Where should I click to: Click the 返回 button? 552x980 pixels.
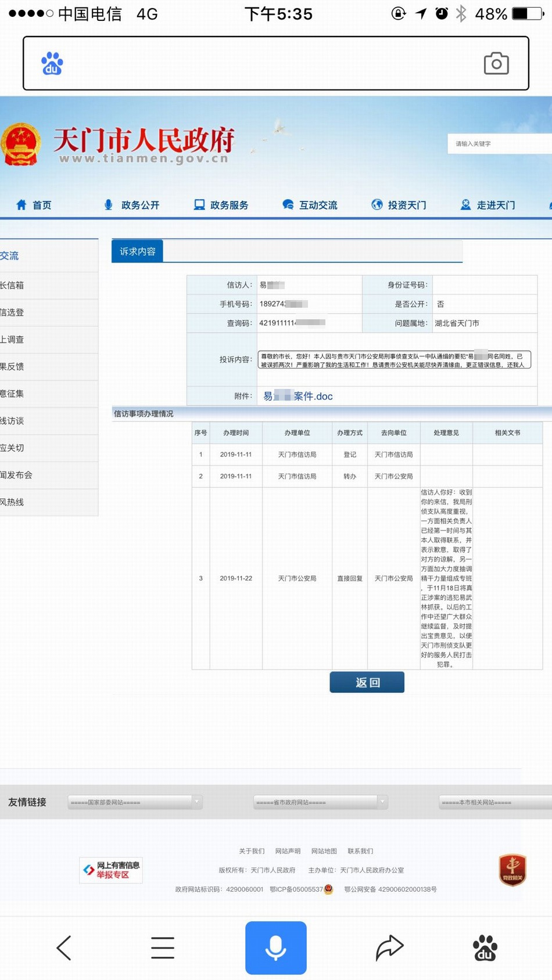tap(367, 682)
